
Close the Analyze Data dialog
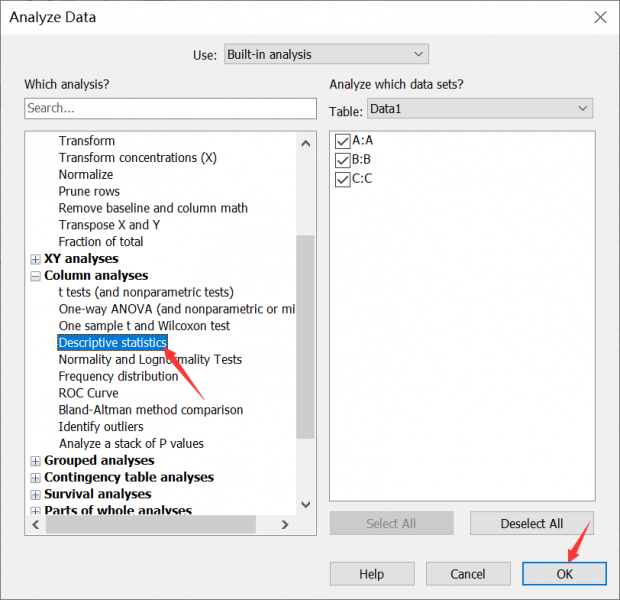600,17
